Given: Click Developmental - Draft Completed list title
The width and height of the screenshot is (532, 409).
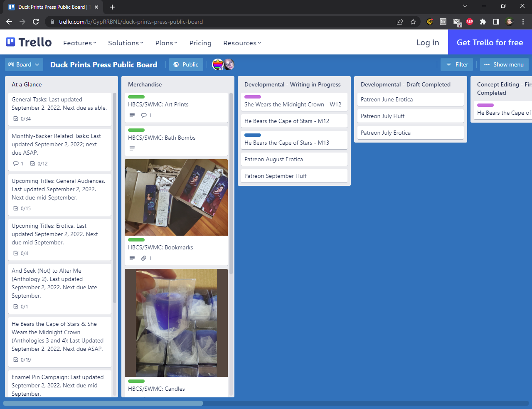Looking at the screenshot, I should click(406, 84).
